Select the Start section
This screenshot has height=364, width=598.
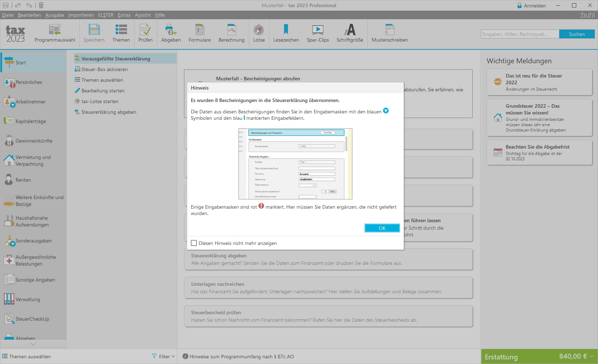point(33,63)
